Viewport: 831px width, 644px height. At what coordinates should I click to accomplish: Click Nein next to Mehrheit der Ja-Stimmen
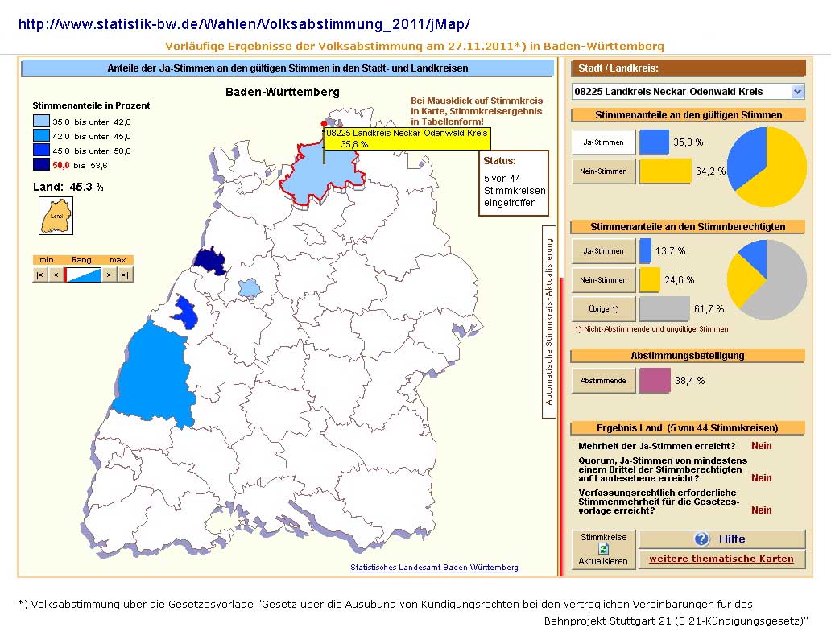(x=761, y=446)
